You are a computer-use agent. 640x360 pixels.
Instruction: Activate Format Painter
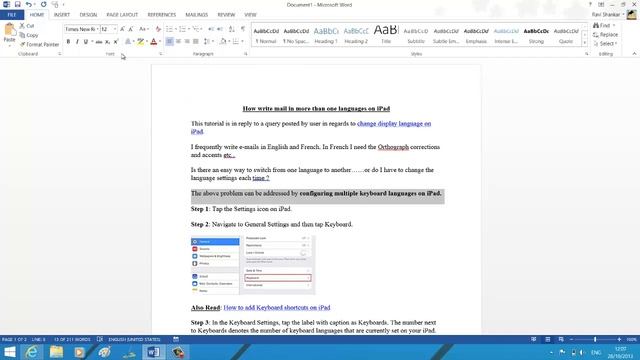coord(40,44)
